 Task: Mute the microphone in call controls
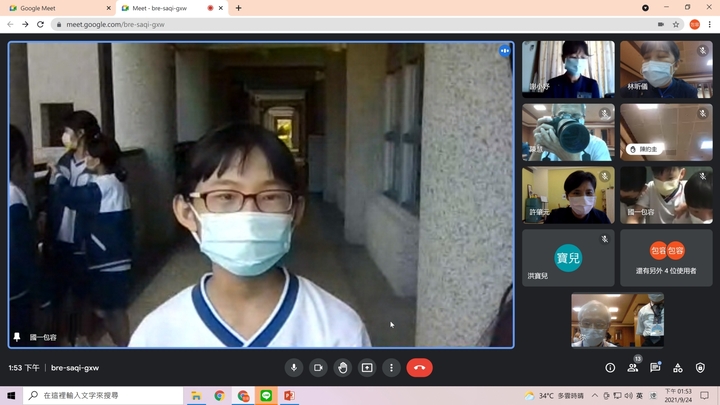294,367
